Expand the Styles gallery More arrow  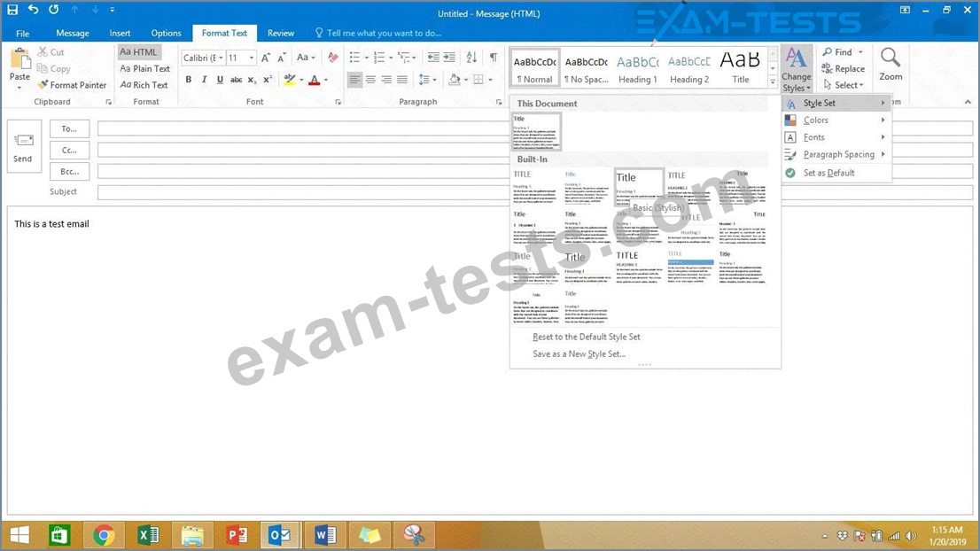click(x=774, y=81)
